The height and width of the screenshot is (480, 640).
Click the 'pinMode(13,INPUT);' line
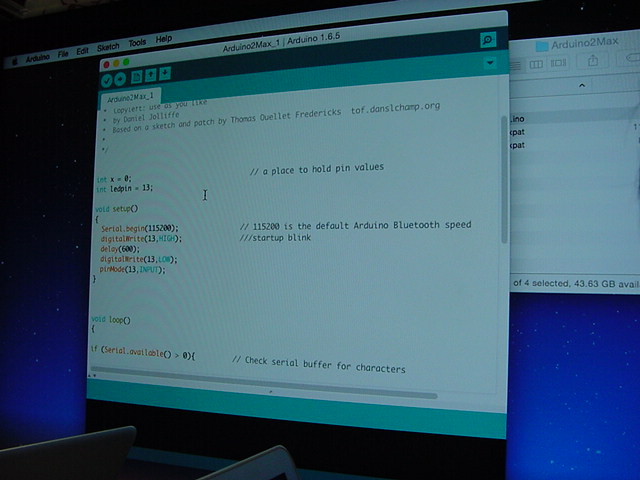[x=133, y=270]
